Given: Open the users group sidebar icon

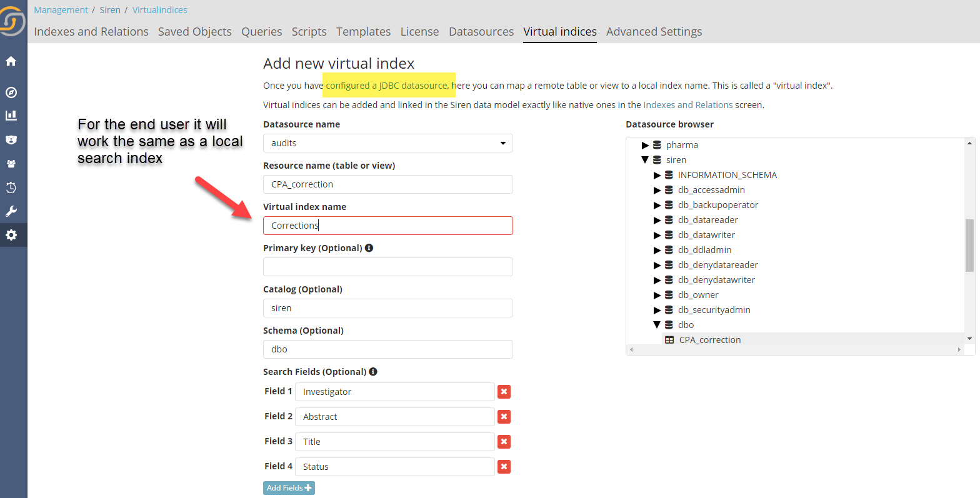Looking at the screenshot, I should (x=11, y=164).
